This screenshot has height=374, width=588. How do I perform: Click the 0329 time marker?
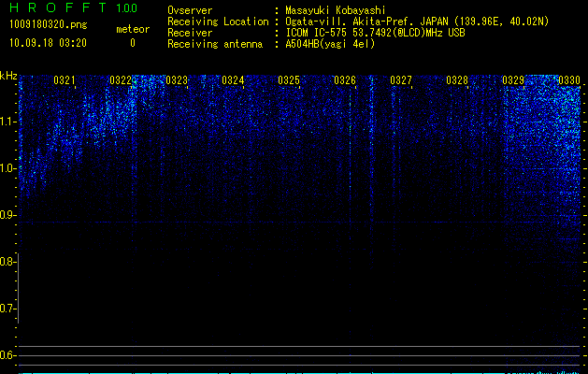click(513, 80)
